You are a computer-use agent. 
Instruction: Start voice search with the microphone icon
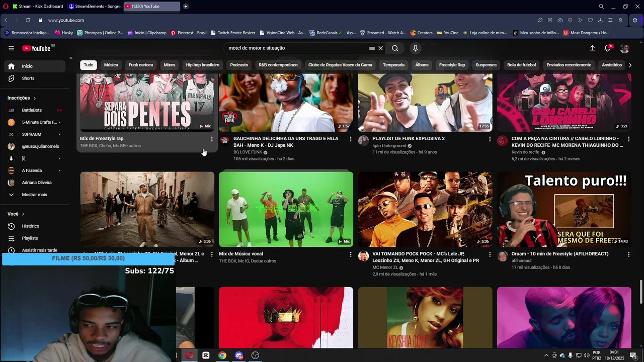click(415, 48)
